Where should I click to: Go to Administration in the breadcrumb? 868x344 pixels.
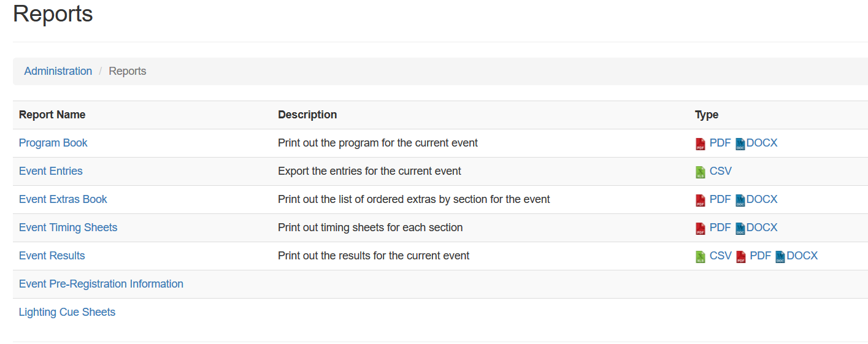point(58,71)
